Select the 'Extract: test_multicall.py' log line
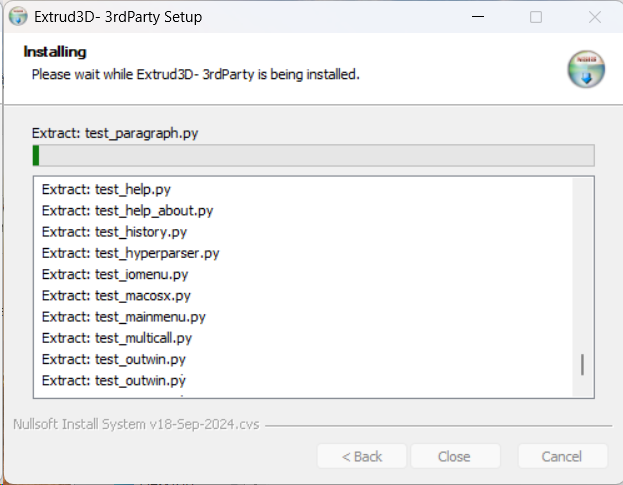 [x=117, y=338]
